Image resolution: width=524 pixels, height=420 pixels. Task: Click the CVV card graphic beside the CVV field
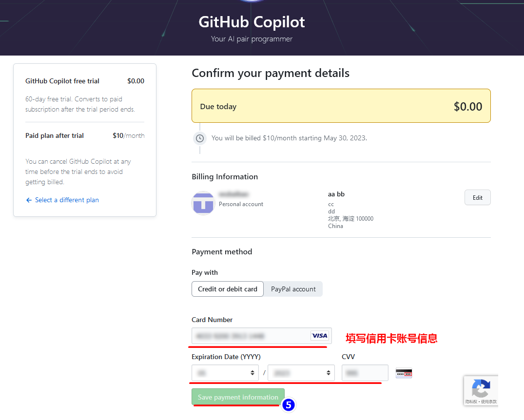click(x=404, y=372)
